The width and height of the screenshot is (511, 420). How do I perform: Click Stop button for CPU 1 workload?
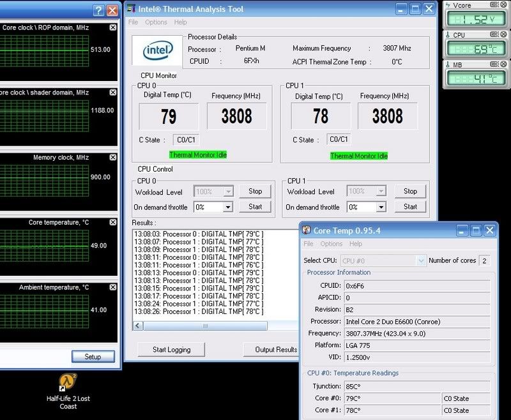click(x=410, y=191)
